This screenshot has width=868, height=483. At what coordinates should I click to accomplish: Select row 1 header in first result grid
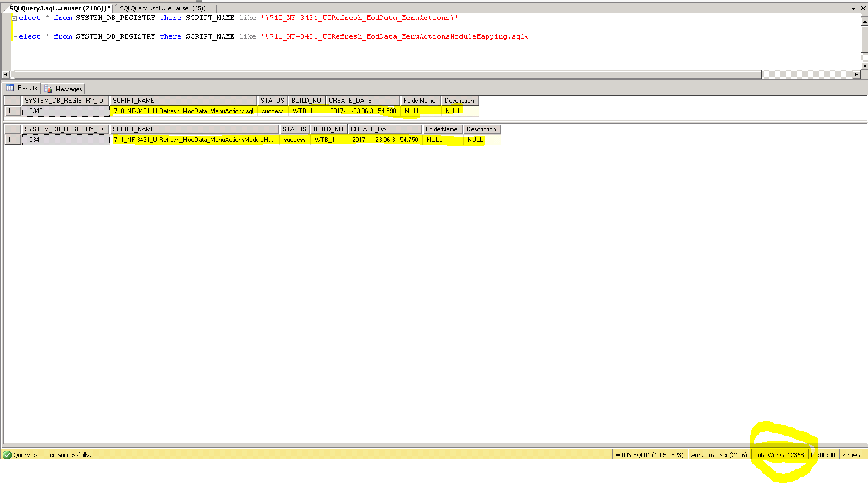[x=12, y=111]
